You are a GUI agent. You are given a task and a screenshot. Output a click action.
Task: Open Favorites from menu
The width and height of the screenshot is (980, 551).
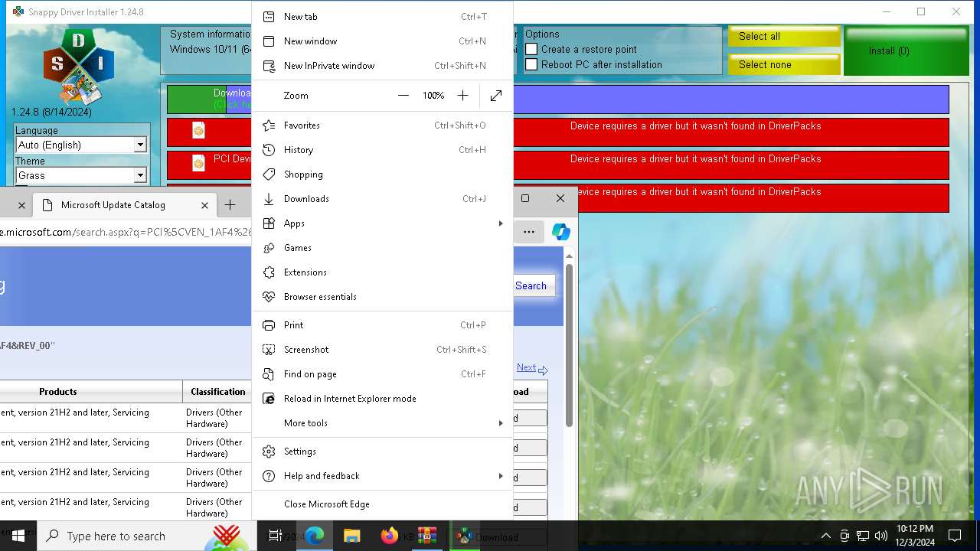tap(382, 126)
